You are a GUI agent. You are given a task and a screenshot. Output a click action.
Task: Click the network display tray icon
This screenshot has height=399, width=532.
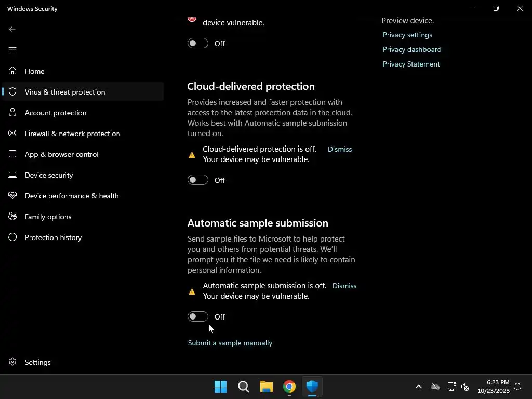coord(451,387)
